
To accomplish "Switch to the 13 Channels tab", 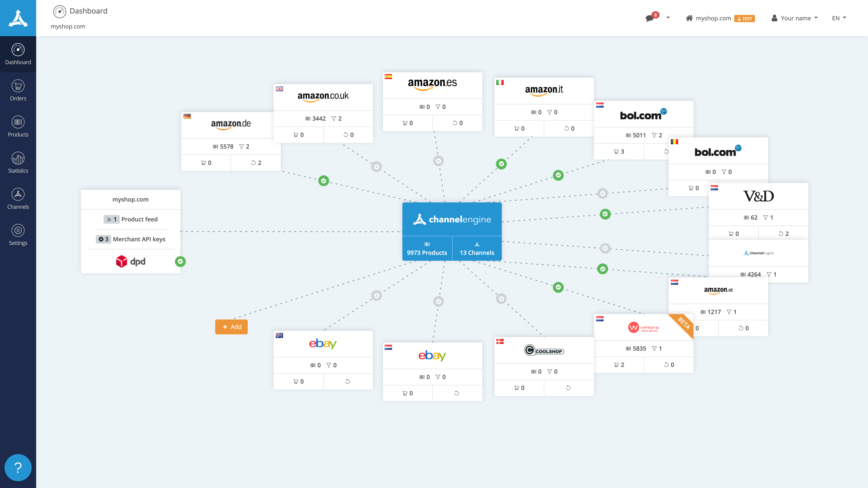I will (x=477, y=249).
